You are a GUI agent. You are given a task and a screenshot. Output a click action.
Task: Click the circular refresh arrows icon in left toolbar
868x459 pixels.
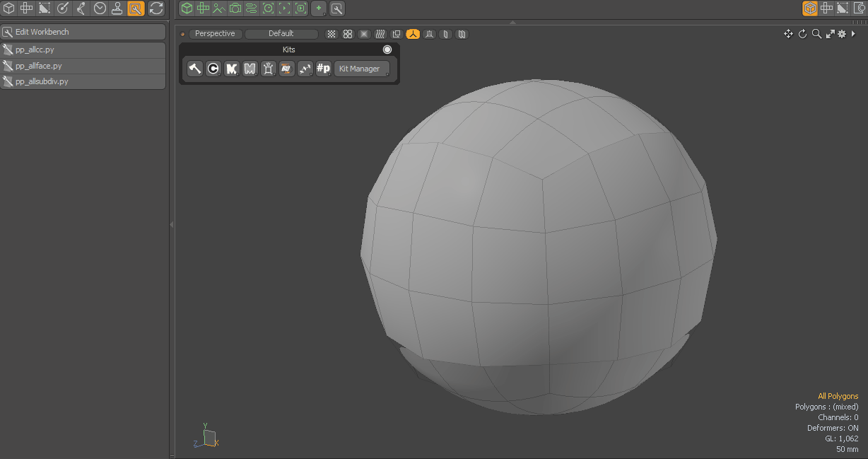(156, 8)
